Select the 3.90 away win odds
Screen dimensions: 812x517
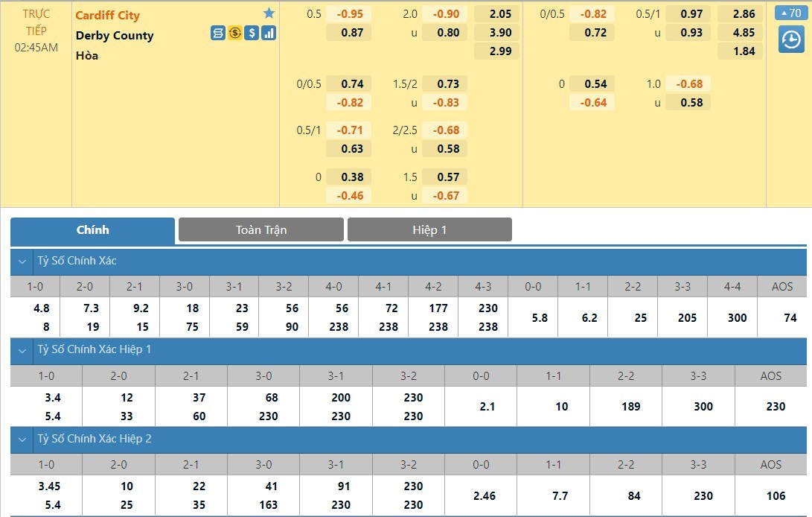[497, 33]
